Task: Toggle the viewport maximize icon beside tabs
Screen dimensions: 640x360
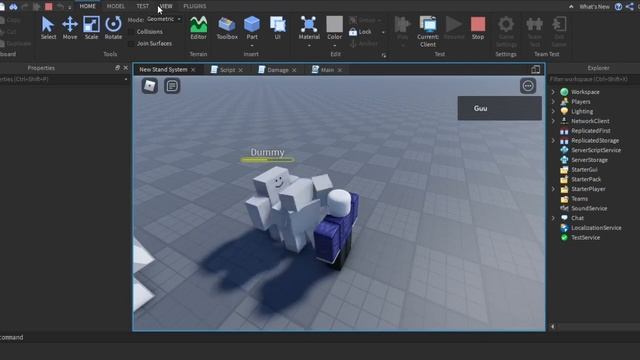Action: (536, 69)
